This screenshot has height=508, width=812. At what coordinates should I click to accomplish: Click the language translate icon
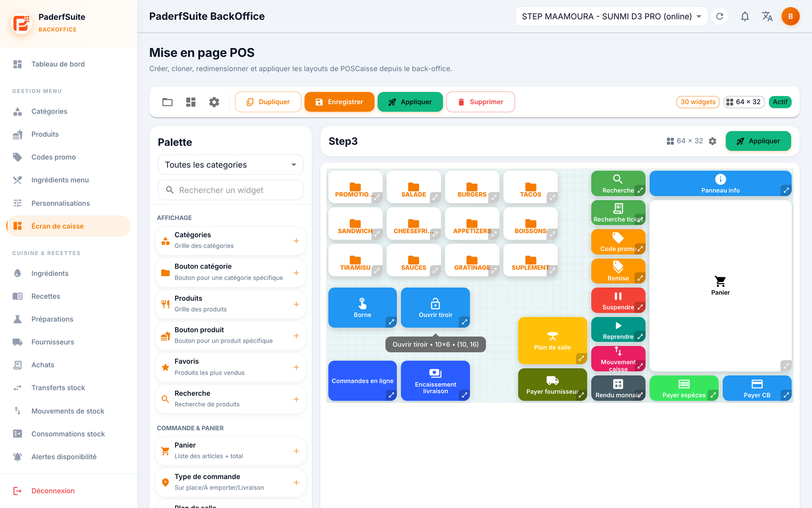click(x=767, y=16)
